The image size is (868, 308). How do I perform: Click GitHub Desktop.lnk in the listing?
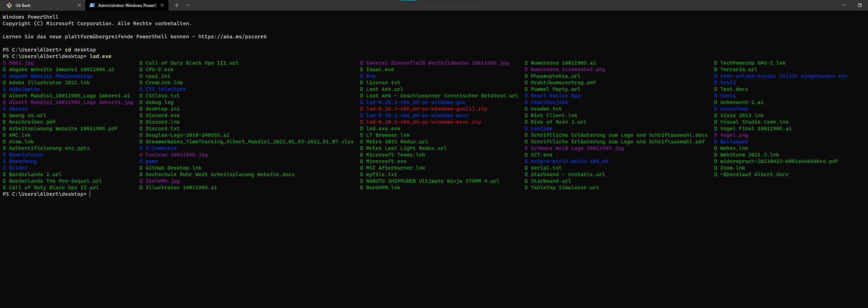[x=173, y=168]
